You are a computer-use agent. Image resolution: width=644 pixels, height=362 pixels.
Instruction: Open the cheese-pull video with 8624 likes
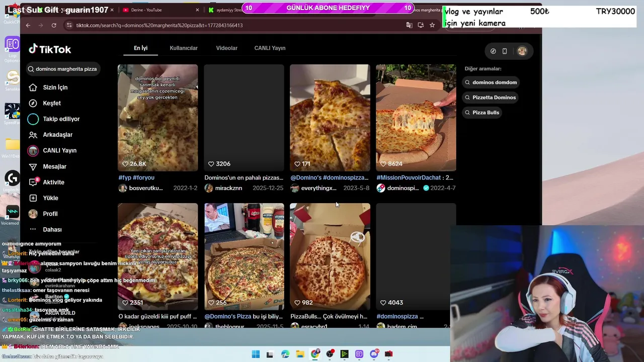click(416, 118)
